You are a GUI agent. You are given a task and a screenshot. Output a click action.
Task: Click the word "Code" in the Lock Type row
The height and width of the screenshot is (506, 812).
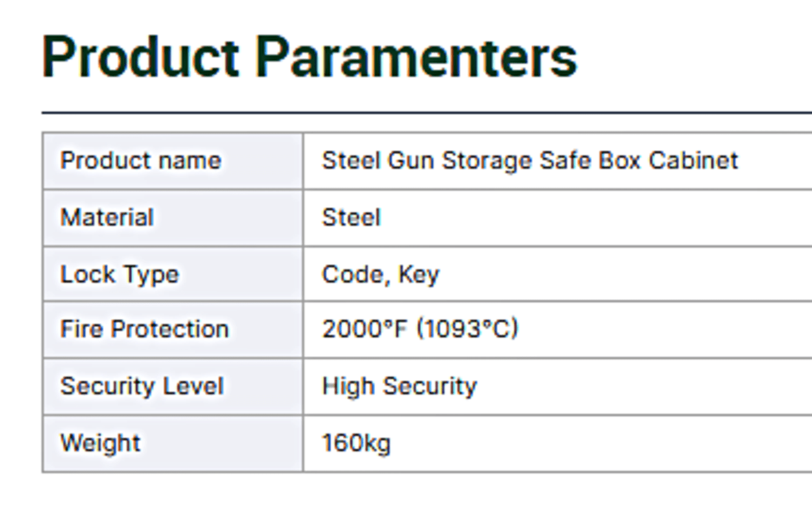click(353, 274)
